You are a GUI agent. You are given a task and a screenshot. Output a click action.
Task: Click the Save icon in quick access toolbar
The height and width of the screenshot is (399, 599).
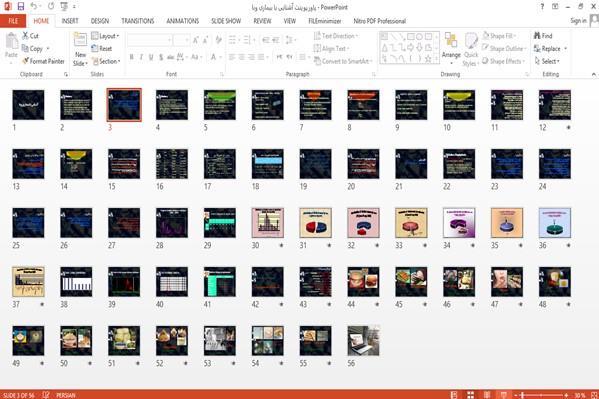21,6
